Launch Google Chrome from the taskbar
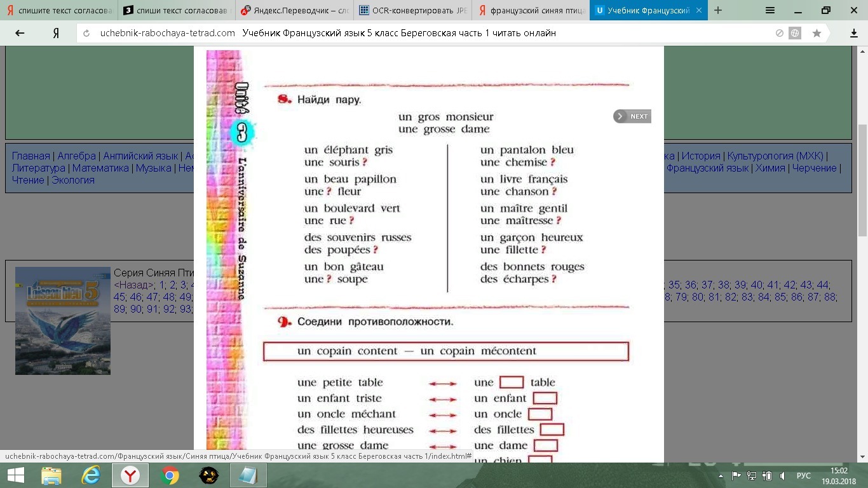This screenshot has width=868, height=488. coord(170,475)
